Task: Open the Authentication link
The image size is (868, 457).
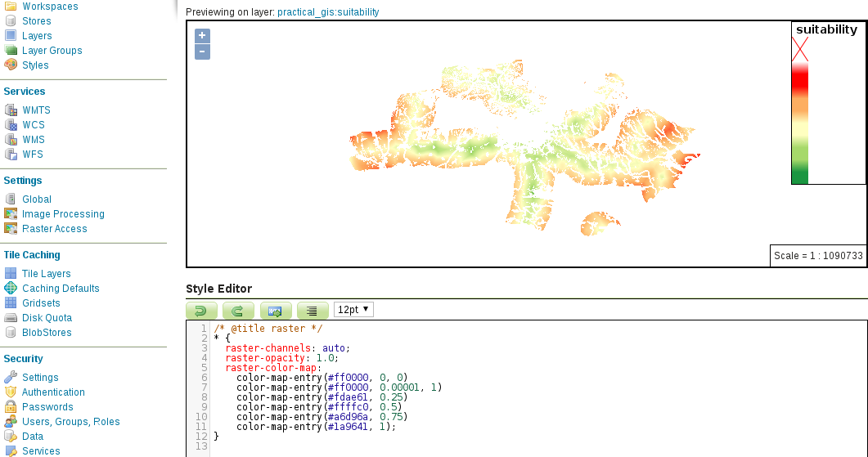Action: point(54,392)
